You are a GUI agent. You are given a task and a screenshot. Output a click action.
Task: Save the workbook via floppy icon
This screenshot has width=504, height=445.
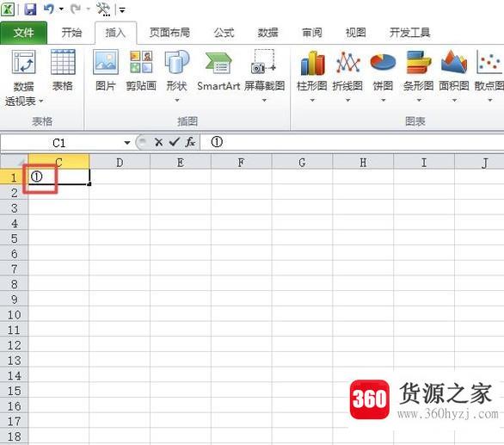point(30,9)
